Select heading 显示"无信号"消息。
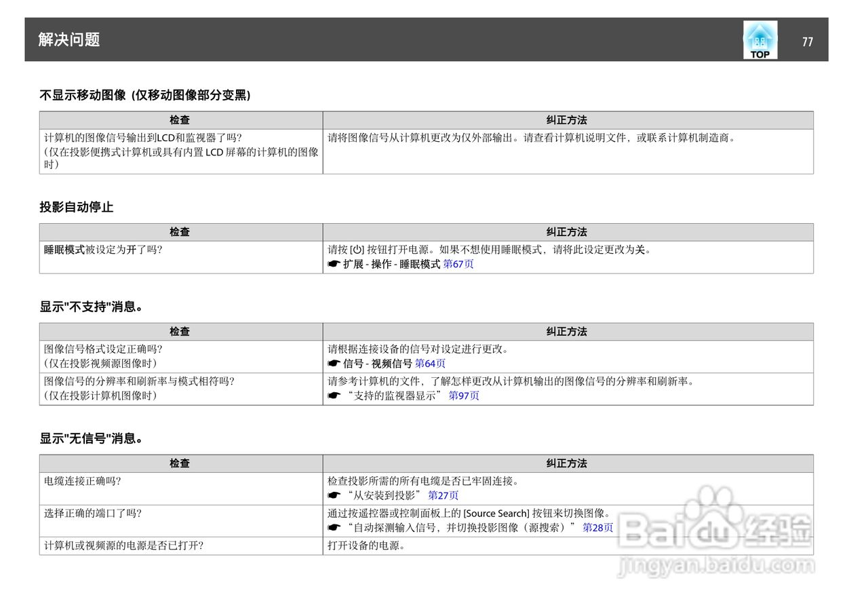 tap(92, 438)
